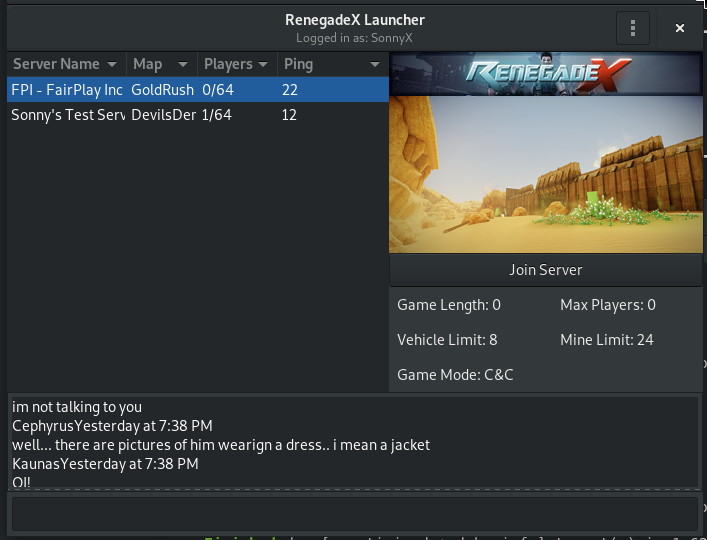Click the Mine Limit: 24 label
Viewport: 707px width, 540px height.
pos(606,340)
